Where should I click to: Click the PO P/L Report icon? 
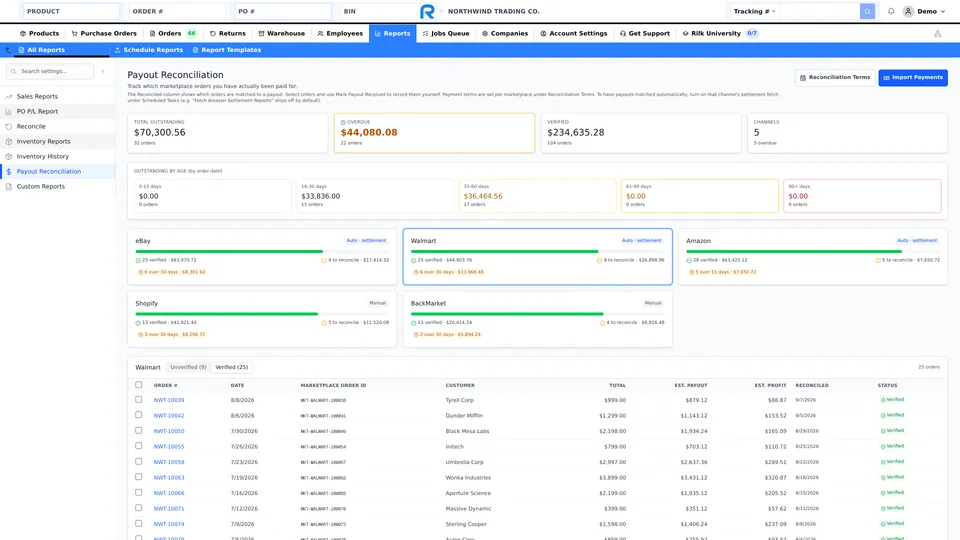[x=9, y=111]
